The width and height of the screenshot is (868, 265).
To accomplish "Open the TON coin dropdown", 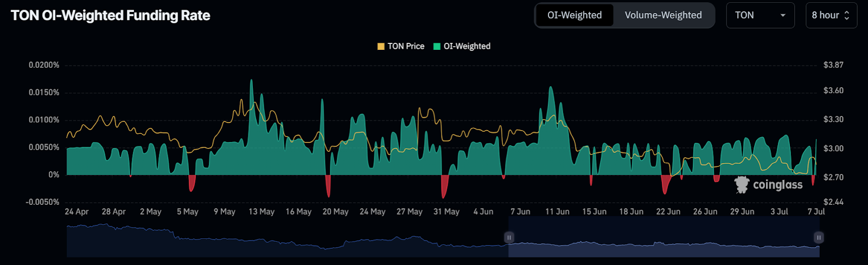I will [x=760, y=15].
